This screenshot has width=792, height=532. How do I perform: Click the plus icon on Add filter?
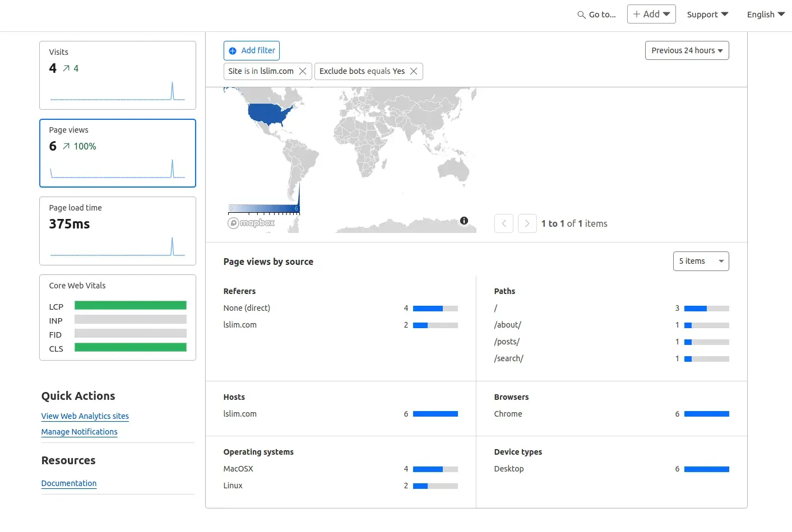click(233, 50)
